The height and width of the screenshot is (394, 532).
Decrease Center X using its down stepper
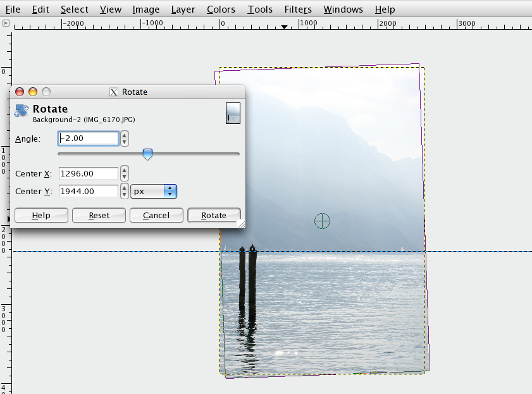coord(124,177)
